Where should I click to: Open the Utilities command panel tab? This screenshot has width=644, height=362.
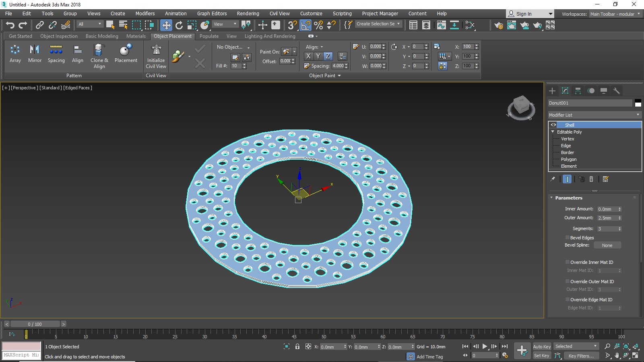[617, 91]
